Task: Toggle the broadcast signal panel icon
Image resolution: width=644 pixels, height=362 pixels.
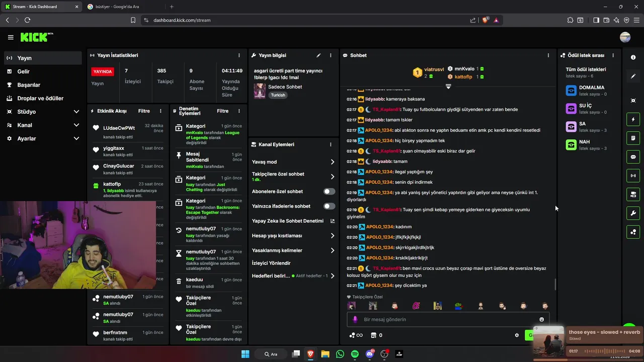Action: click(633, 175)
